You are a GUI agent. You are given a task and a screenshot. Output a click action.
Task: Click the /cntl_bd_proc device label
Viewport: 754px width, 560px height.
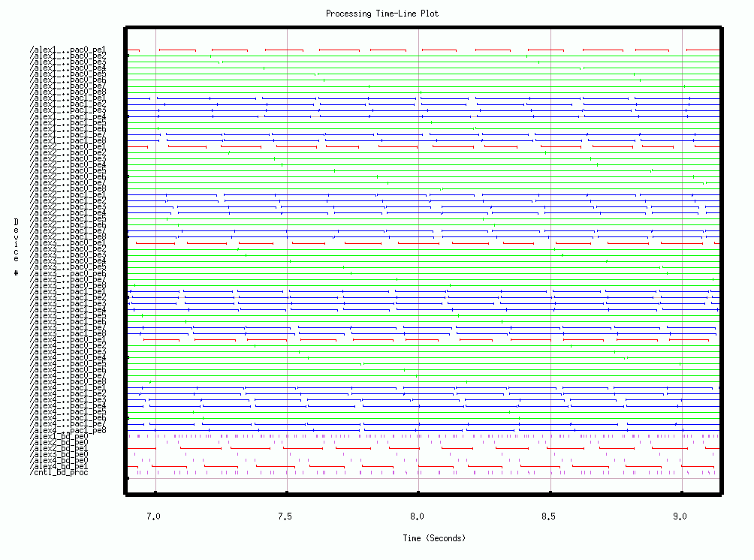click(59, 473)
